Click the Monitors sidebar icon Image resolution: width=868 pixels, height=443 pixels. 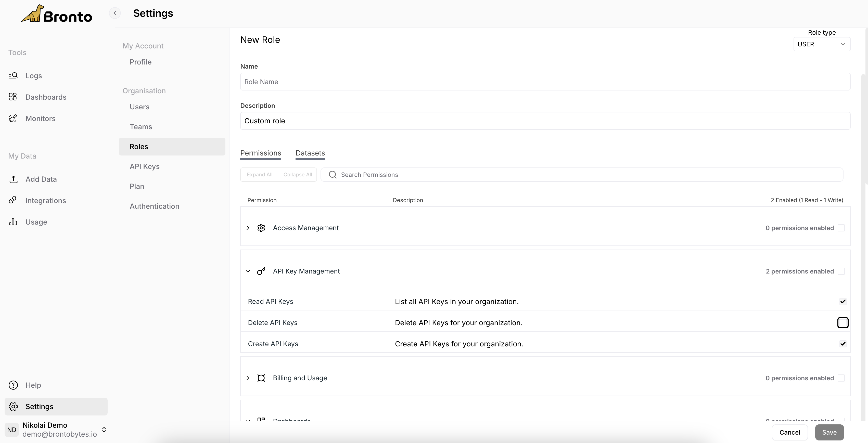(x=13, y=119)
